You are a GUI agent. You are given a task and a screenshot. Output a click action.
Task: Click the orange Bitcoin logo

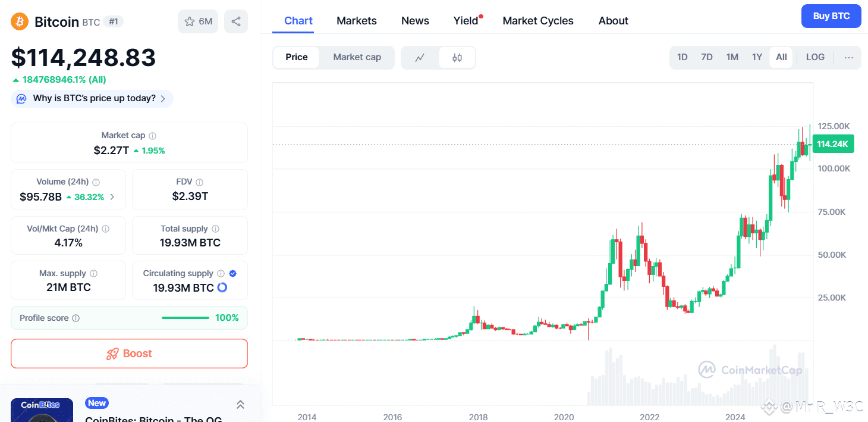click(x=20, y=22)
